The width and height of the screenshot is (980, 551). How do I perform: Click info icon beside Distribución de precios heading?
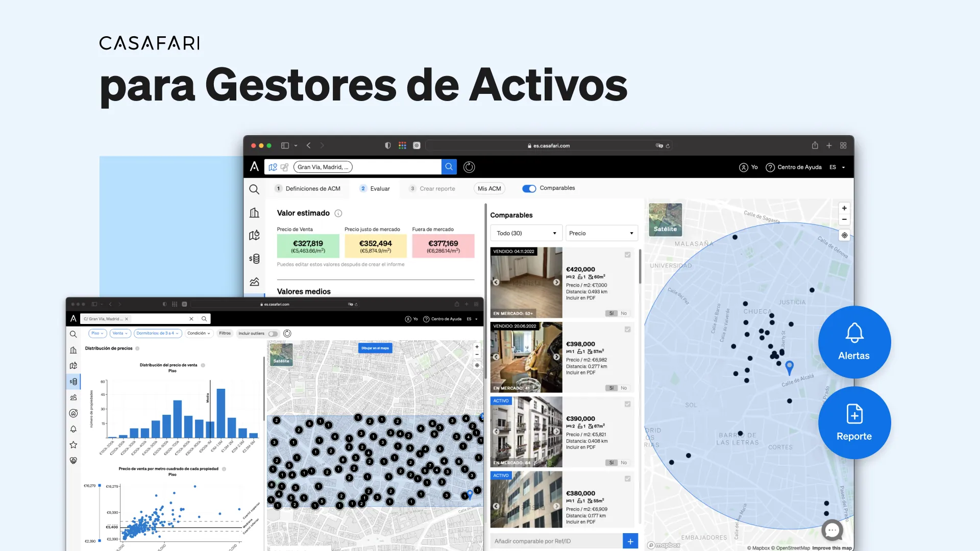tap(137, 348)
